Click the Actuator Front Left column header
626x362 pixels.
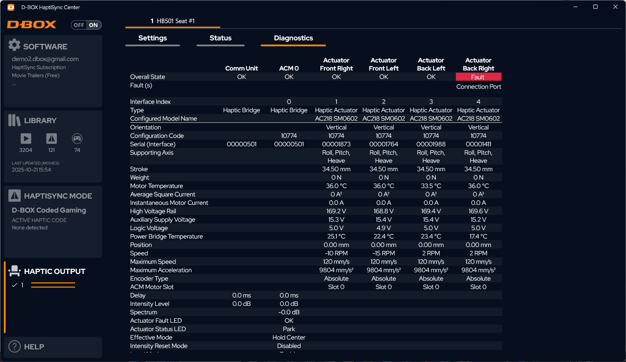click(384, 64)
